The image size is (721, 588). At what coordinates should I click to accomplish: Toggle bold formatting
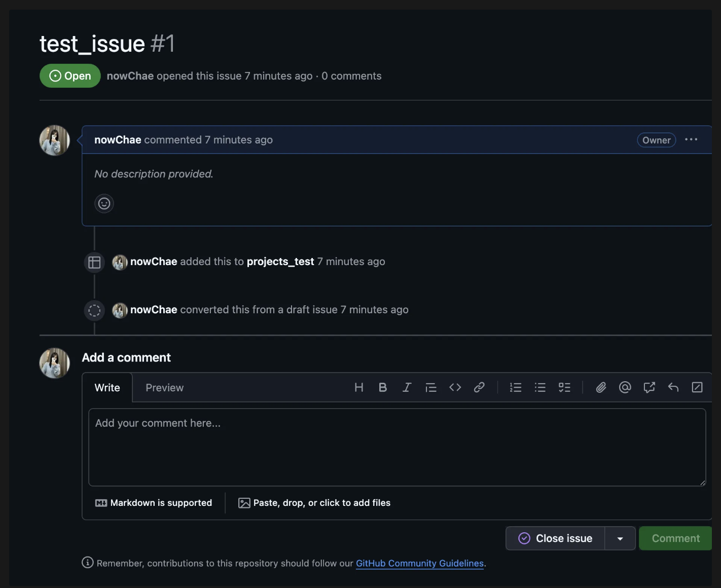click(383, 387)
